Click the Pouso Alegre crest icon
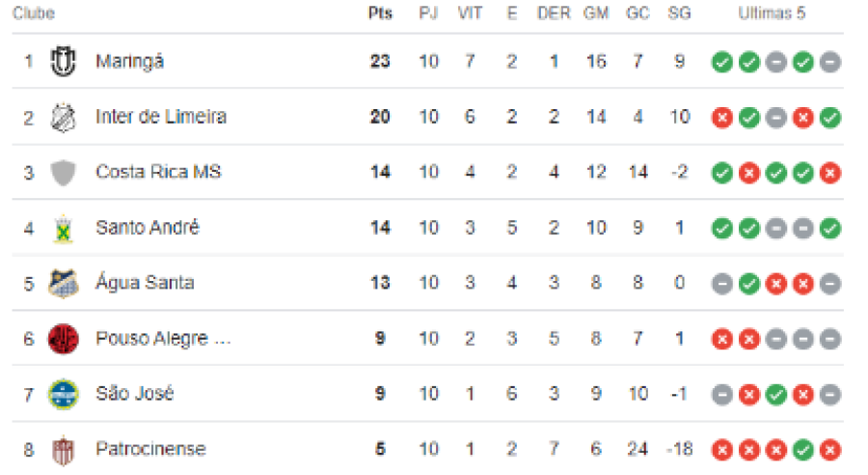The width and height of the screenshot is (868, 475). [64, 339]
